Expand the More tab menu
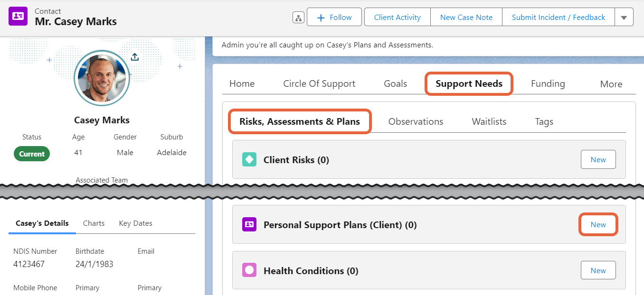The height and width of the screenshot is (295, 644). [611, 83]
